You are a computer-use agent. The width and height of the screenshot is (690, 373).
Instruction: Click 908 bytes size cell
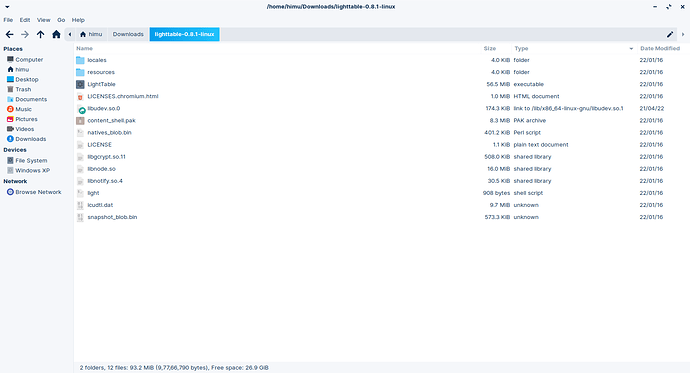(496, 193)
